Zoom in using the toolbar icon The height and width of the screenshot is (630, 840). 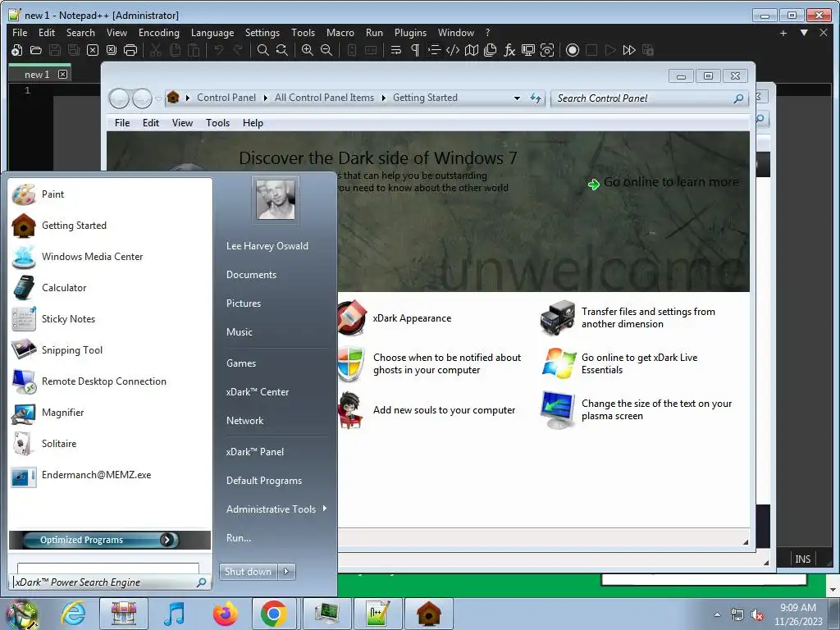307,50
